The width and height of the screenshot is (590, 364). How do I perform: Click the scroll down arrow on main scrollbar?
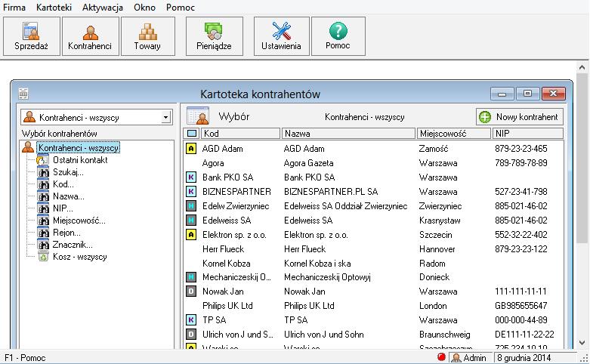[x=582, y=343]
